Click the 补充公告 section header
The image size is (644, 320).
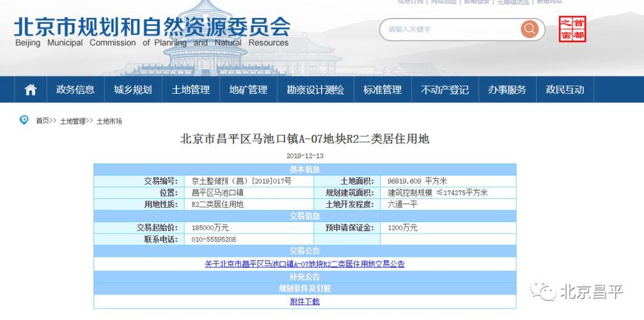pyautogui.click(x=305, y=277)
